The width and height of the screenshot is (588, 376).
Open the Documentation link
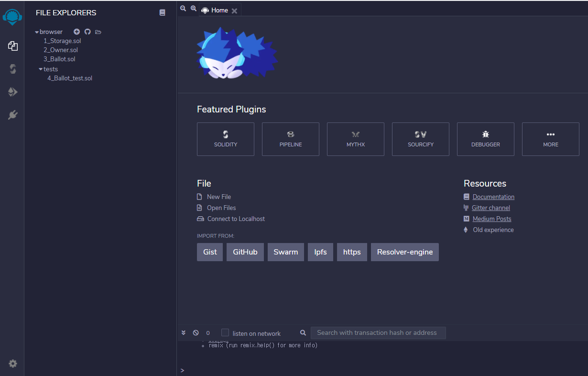[493, 197]
